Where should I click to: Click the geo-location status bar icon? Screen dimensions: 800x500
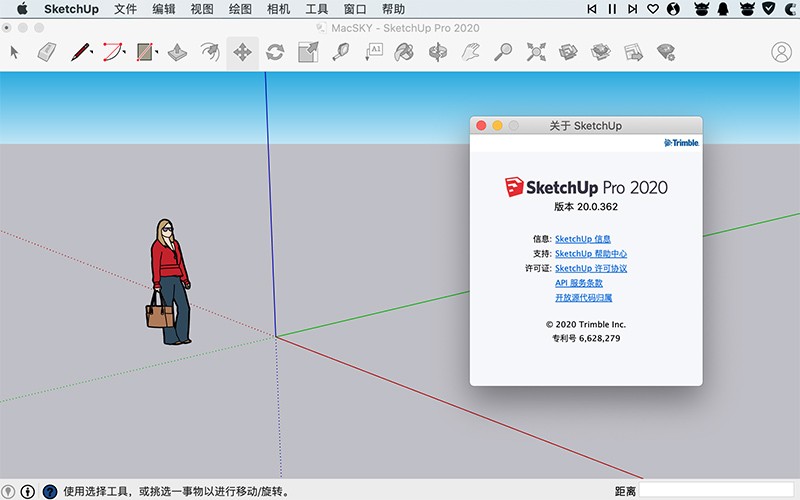pyautogui.click(x=9, y=491)
